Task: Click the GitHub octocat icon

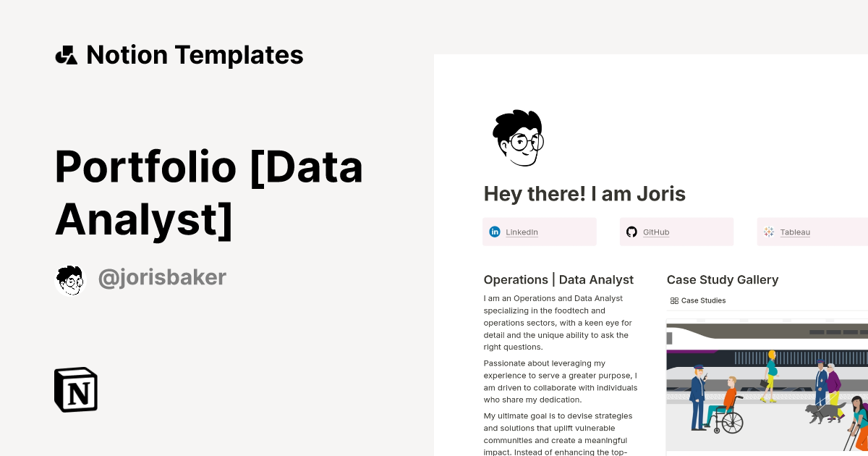Action: tap(631, 232)
